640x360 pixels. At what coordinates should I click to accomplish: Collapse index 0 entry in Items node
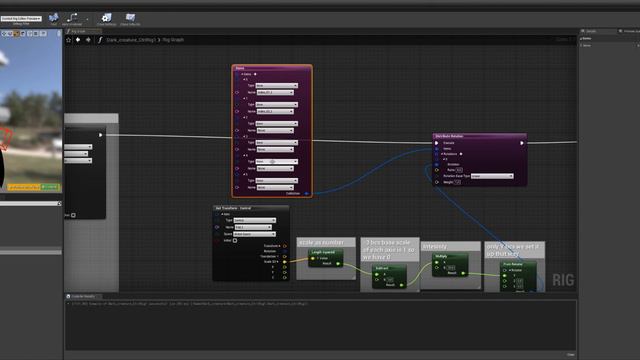click(245, 80)
